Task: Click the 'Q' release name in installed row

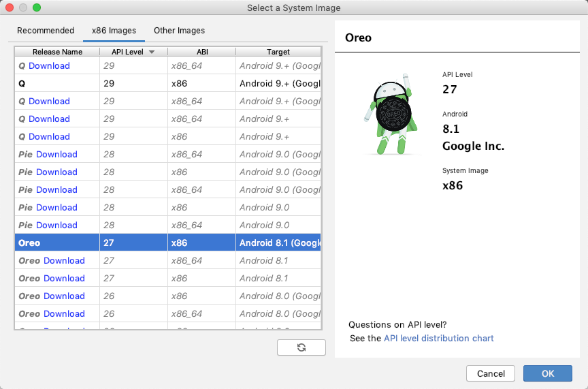Action: click(22, 83)
